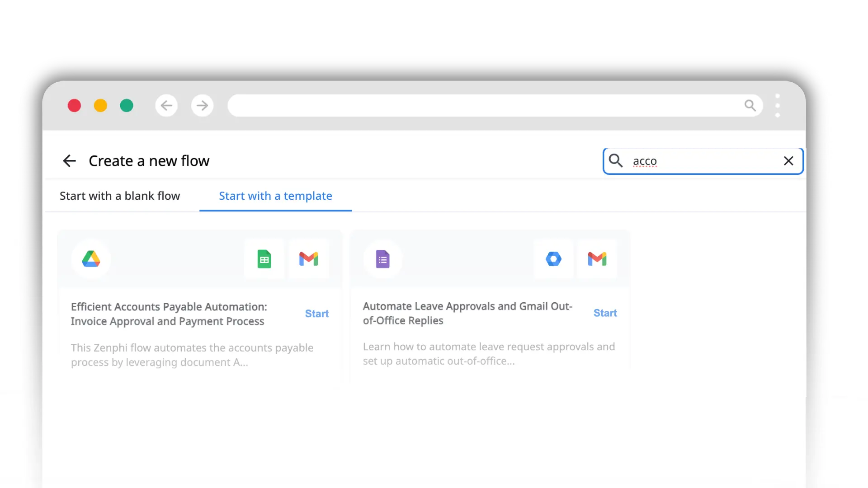Viewport: 868px width, 488px height.
Task: Open the browser three-dot menu
Action: pos(777,105)
